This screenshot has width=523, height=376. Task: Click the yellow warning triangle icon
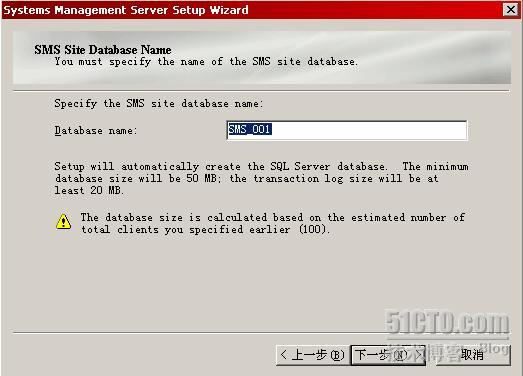(x=63, y=221)
